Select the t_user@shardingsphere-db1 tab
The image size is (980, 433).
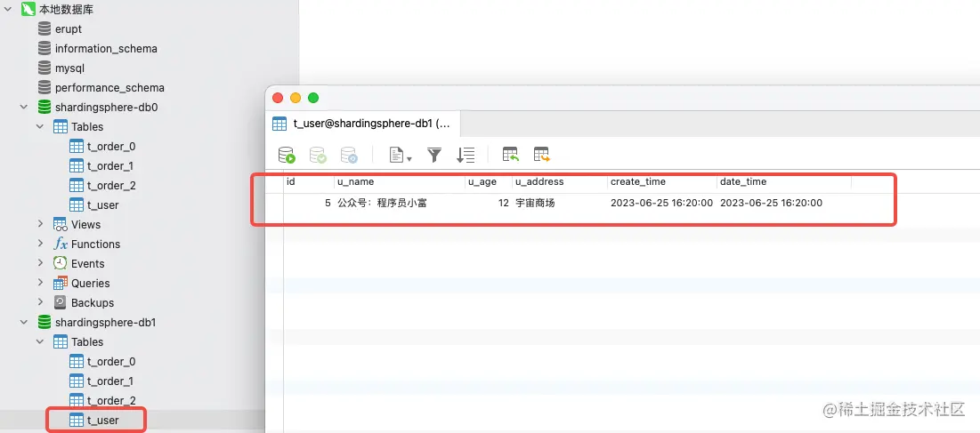(363, 124)
